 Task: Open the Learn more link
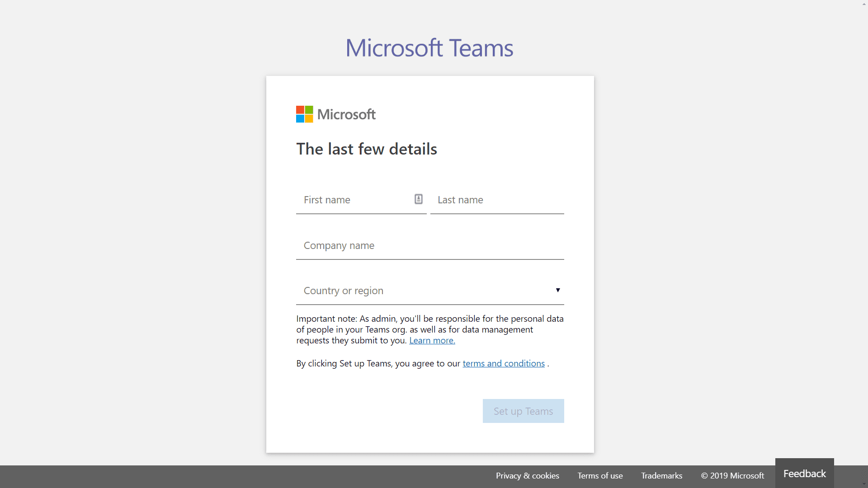[x=432, y=340]
